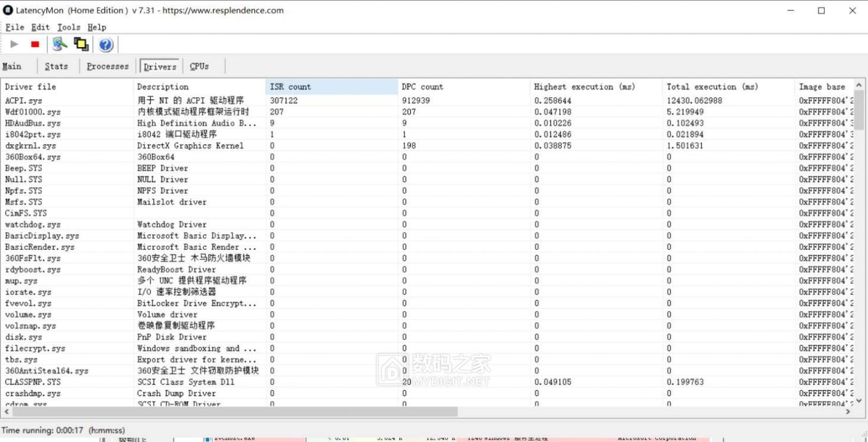Screen dimensions: 868x442
Task: Click ACPI.sys ISR count value 307122
Action: point(284,100)
